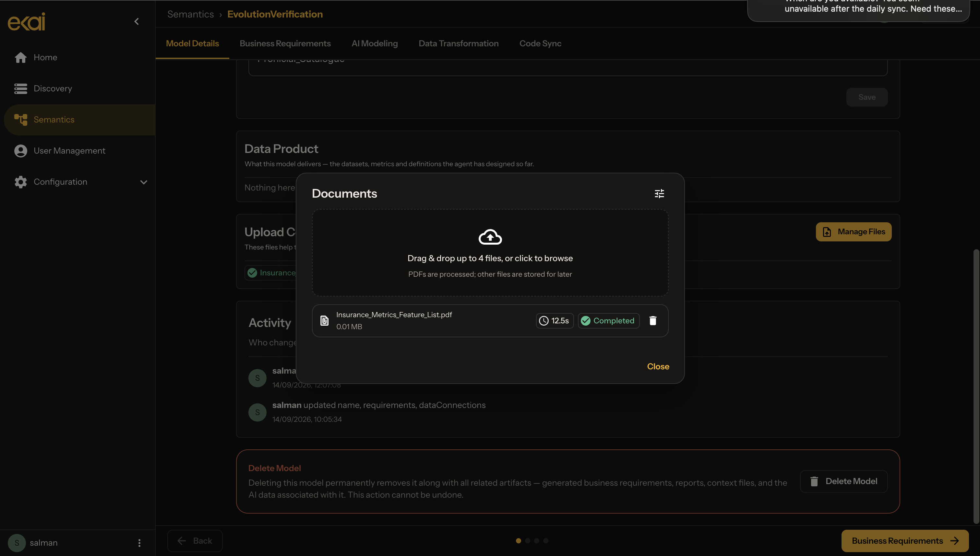Click the Delete Model button
This screenshot has width=980, height=556.
click(x=843, y=481)
